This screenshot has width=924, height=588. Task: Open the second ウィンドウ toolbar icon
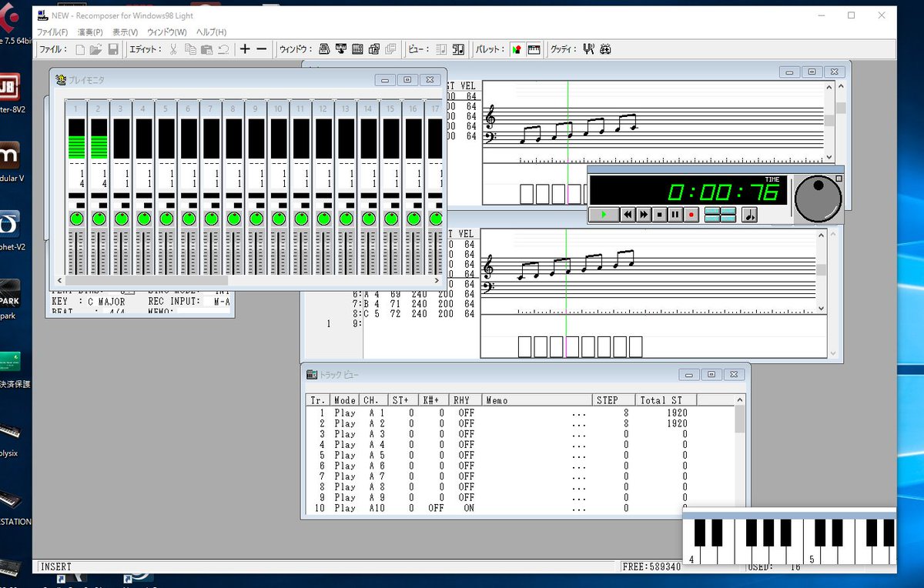pyautogui.click(x=341, y=49)
